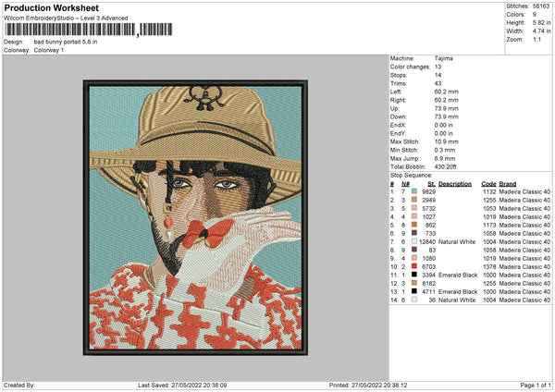This screenshot has height=392, width=555.
Task: Select the 'Last Saved' timestamp in footer
Action: point(182,385)
